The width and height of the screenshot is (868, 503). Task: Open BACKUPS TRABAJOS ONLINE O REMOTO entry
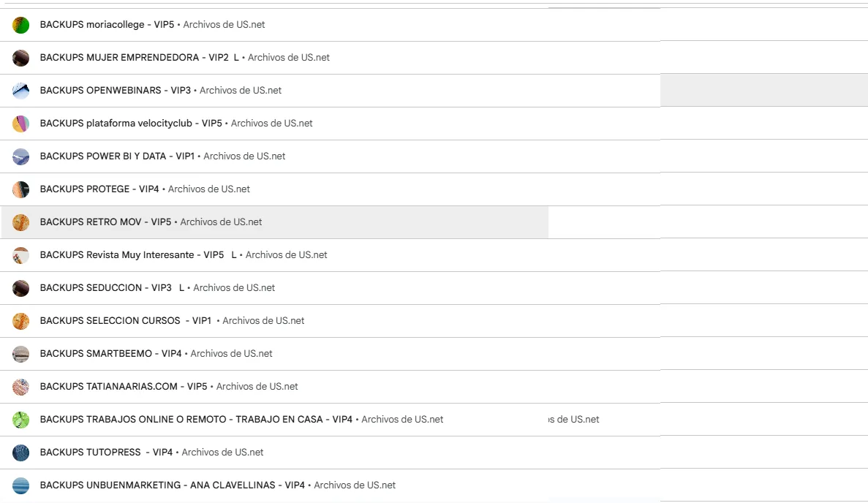pyautogui.click(x=330, y=420)
